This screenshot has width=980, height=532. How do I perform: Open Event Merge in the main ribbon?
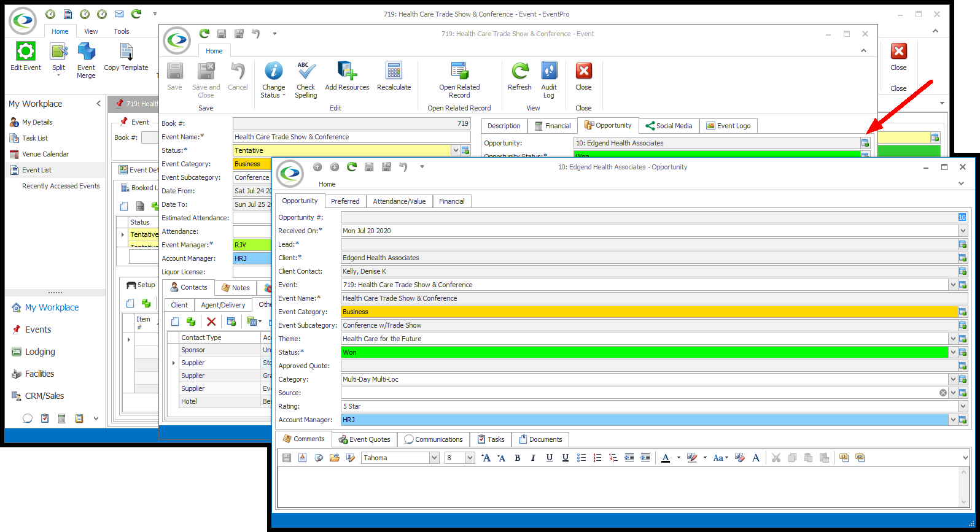click(x=86, y=61)
